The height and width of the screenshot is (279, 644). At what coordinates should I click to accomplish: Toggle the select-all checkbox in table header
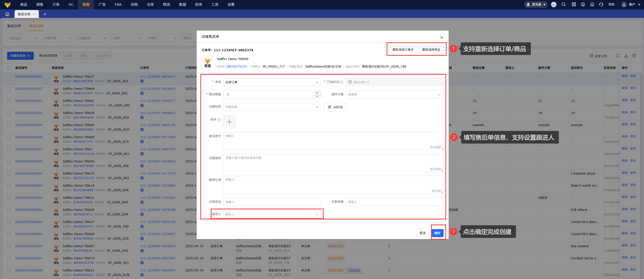point(9,68)
